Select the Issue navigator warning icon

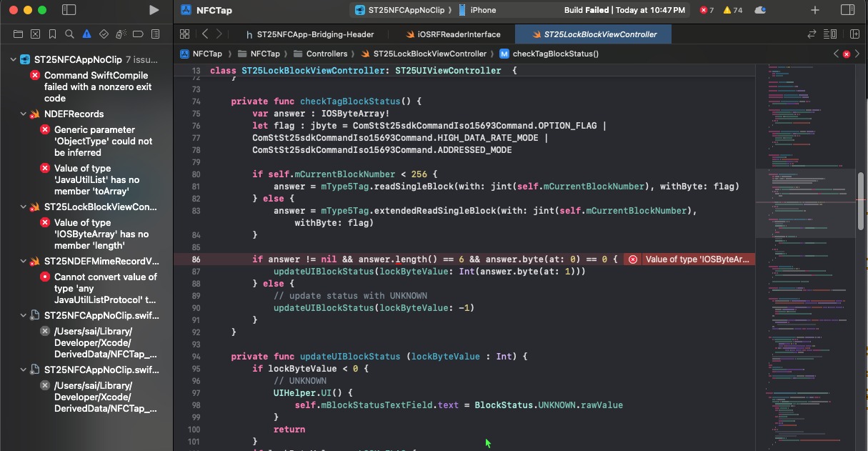[x=86, y=34]
